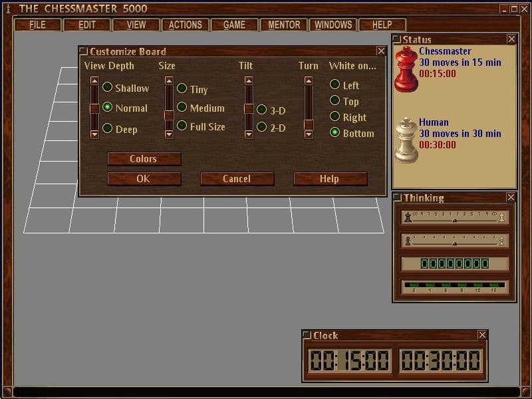This screenshot has width=532, height=399.
Task: Open Customize Board window system menu
Action: (82, 51)
